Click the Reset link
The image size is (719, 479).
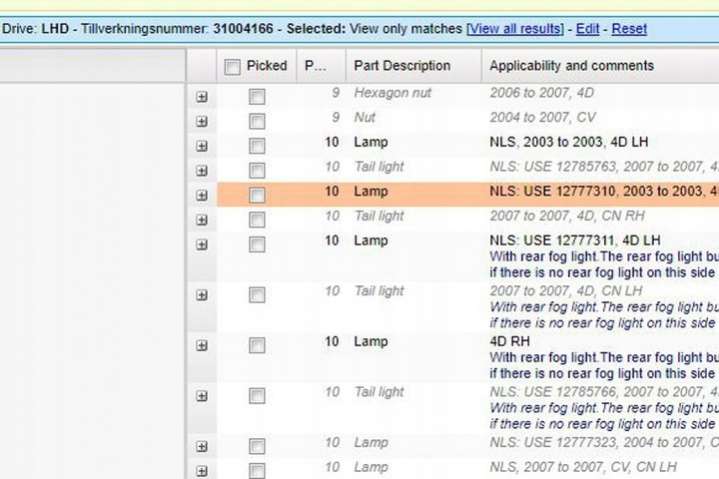coord(629,29)
